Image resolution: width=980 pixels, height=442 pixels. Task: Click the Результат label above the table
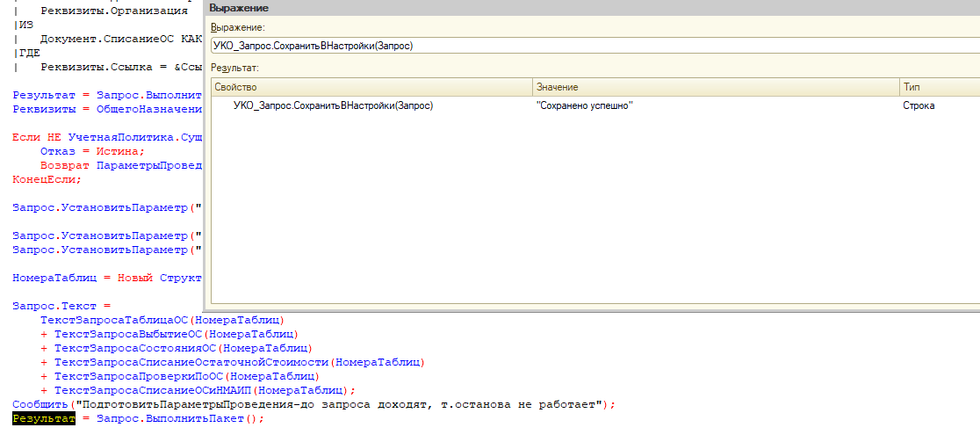234,68
